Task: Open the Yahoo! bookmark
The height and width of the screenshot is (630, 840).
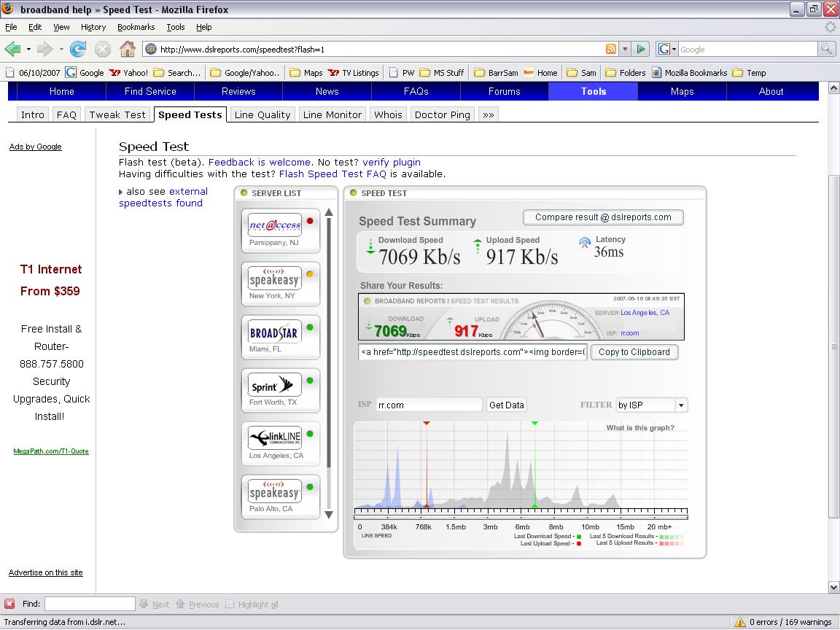Action: click(x=128, y=73)
